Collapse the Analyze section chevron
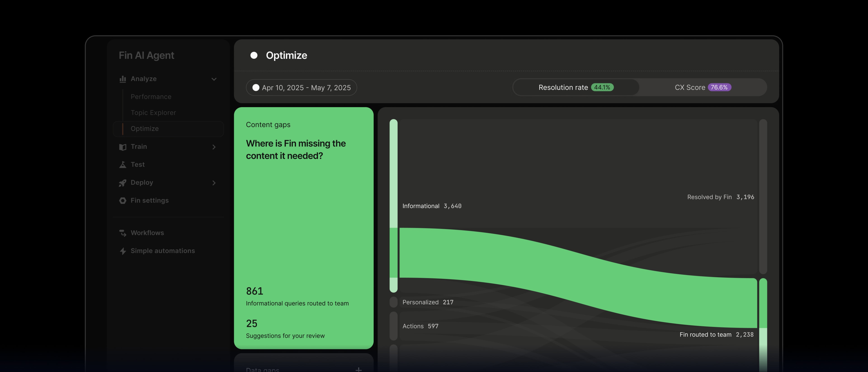The width and height of the screenshot is (868, 372). 214,79
